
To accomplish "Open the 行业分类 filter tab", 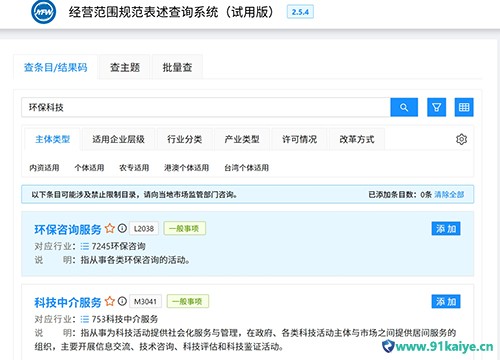I will tap(185, 139).
